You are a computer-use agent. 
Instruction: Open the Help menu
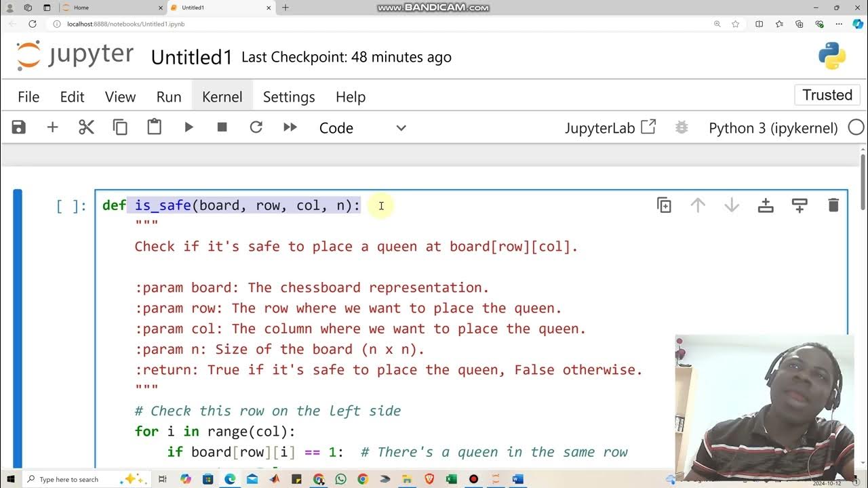[351, 97]
